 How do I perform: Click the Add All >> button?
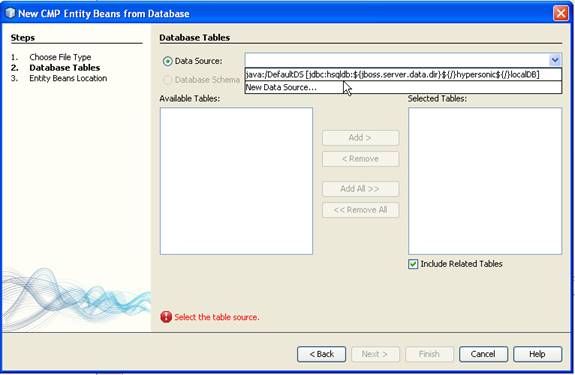click(360, 189)
